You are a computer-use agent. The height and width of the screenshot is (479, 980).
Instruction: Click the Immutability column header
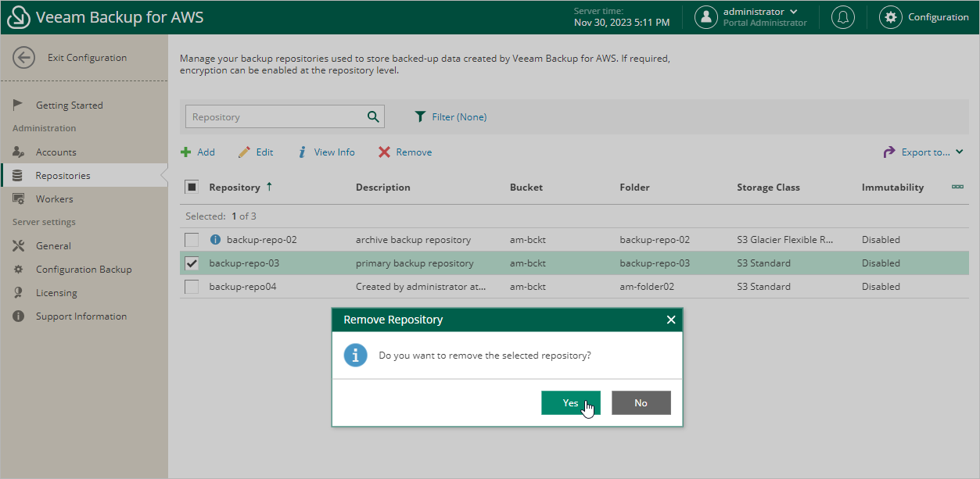point(892,188)
